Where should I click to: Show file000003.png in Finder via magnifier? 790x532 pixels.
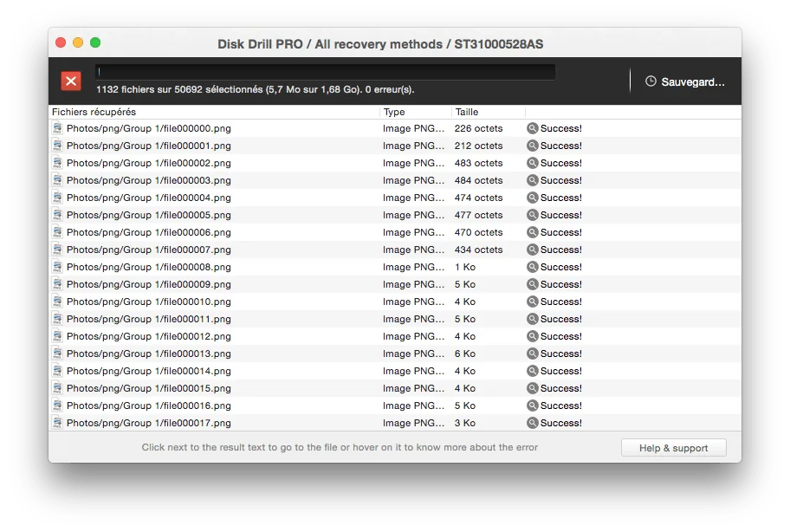(532, 180)
